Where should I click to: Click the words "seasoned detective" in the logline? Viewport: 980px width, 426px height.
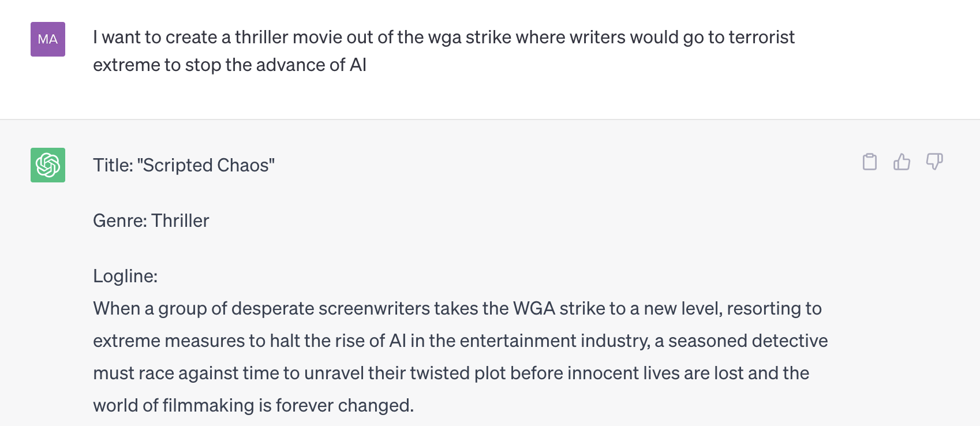click(748, 341)
